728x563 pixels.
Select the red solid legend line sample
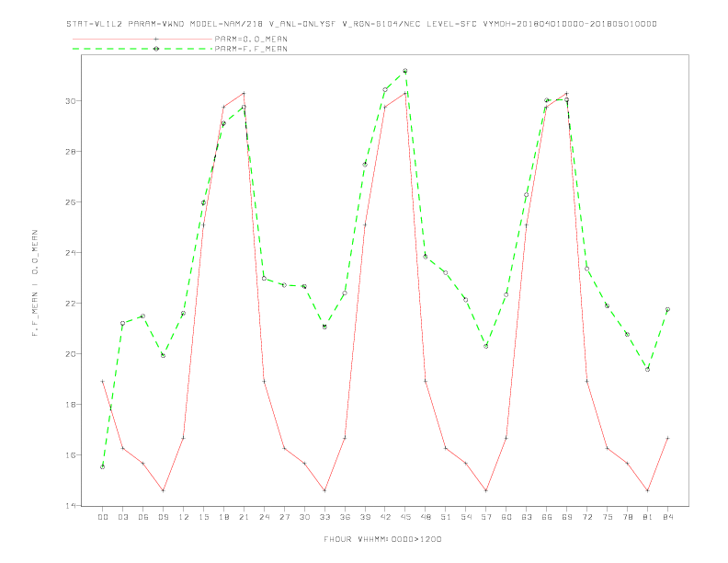pyautogui.click(x=142, y=39)
